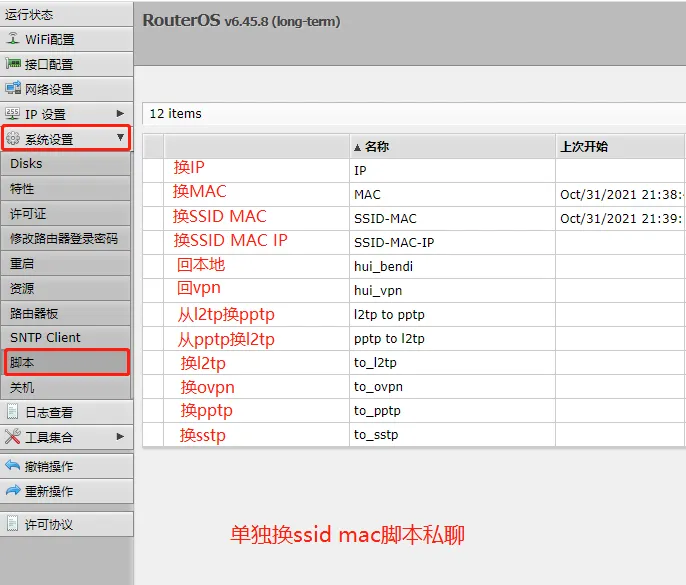Click the 许可协议 license page icon

tap(13, 523)
